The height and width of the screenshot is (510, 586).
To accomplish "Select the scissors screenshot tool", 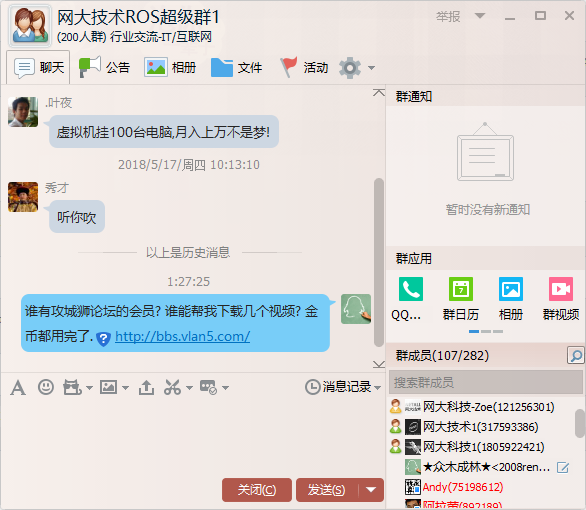I will pos(172,387).
